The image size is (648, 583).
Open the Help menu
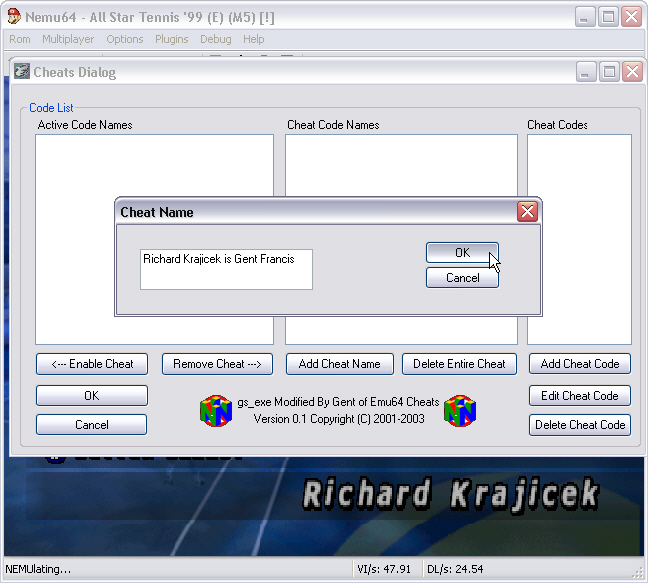point(253,39)
